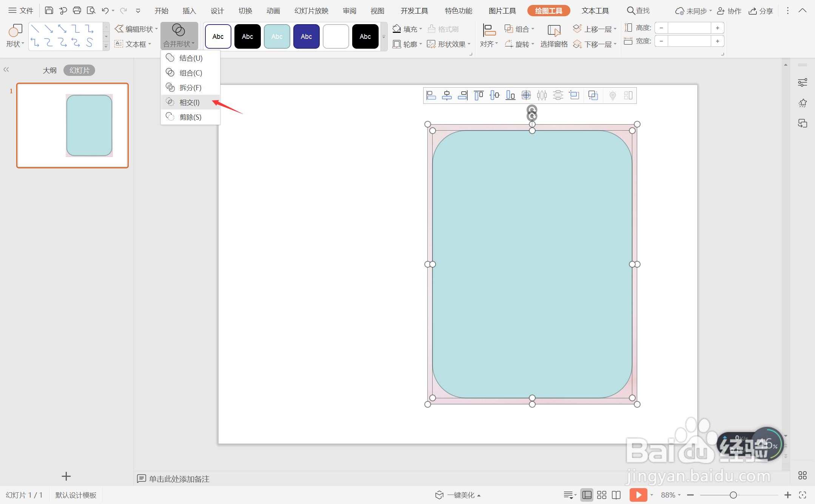Open the notes comment icon at bottom
Viewport: 815px width, 504px height.
[142, 479]
